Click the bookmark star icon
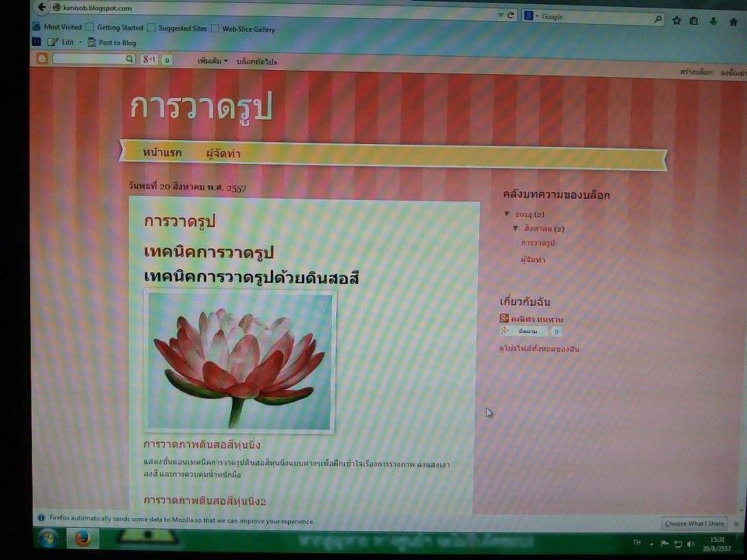Image resolution: width=747 pixels, height=560 pixels. (676, 21)
